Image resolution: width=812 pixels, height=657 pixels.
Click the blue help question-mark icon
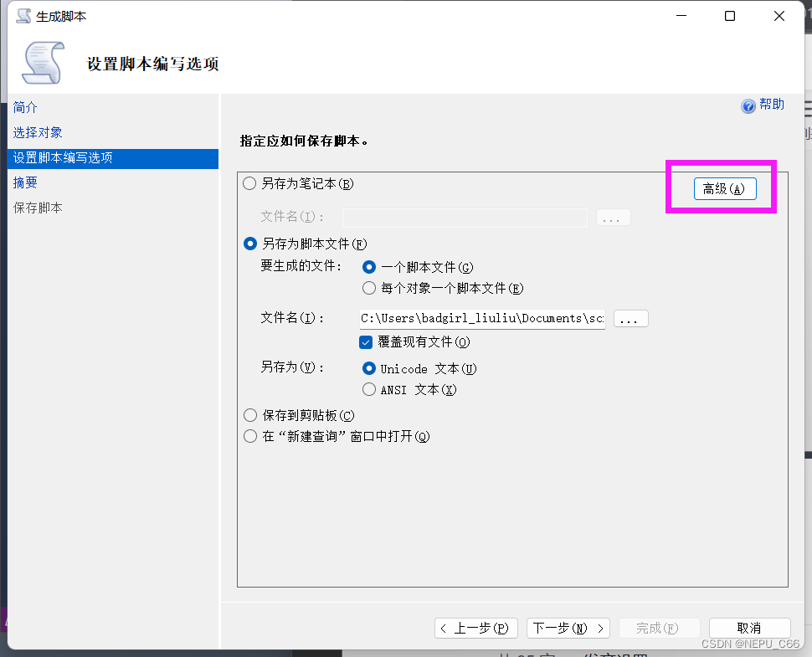pos(748,106)
